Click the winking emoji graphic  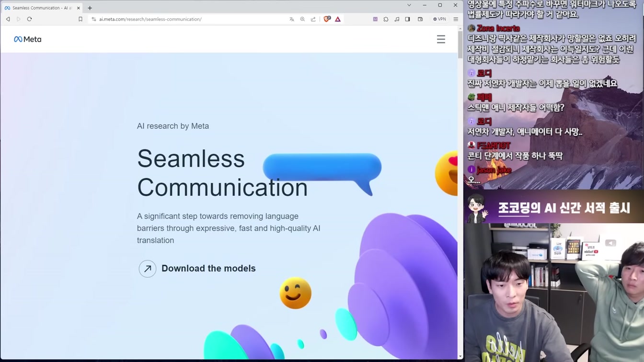coord(296,293)
